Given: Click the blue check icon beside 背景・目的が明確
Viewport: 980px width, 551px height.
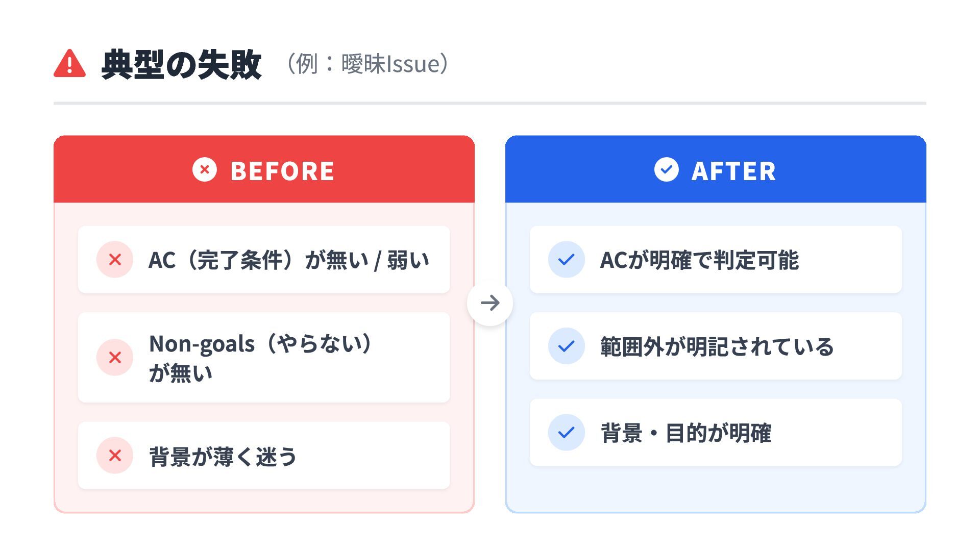Looking at the screenshot, I should click(x=566, y=433).
